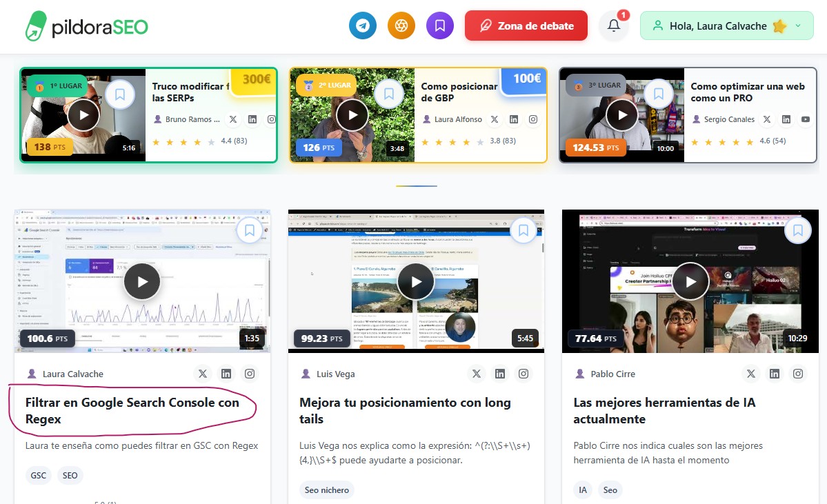Click the 3.8 (83) star rating
The width and height of the screenshot is (827, 504).
point(469,141)
